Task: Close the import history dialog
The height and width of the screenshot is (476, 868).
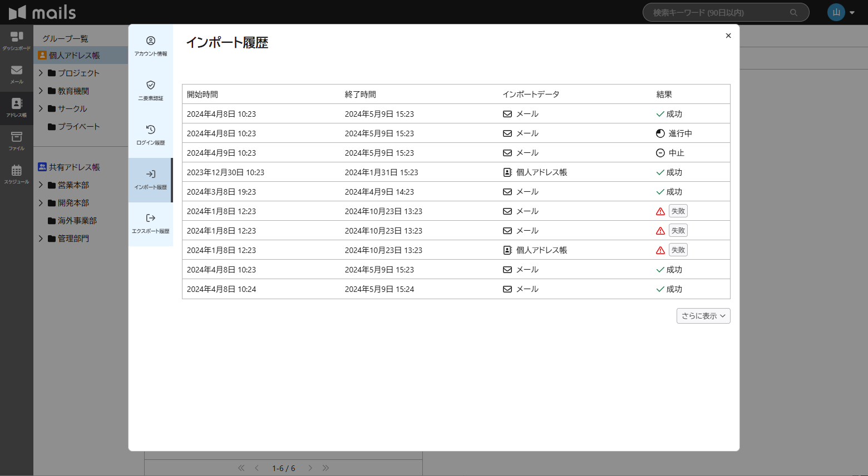Action: click(x=728, y=36)
